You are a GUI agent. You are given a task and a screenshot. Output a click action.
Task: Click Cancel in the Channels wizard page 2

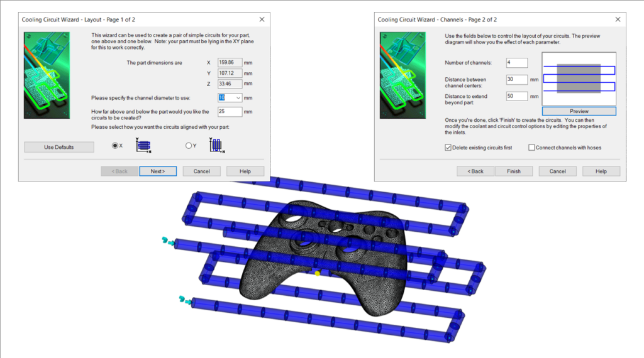point(558,171)
